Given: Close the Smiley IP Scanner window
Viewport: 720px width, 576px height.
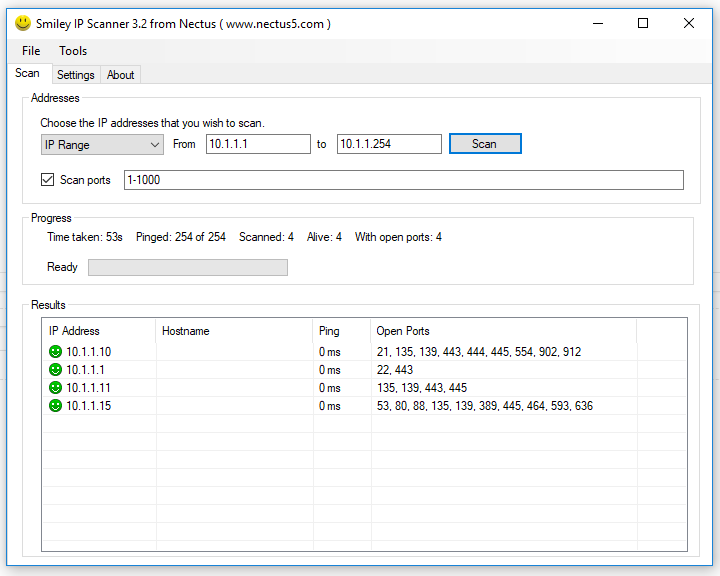Looking at the screenshot, I should pyautogui.click(x=688, y=23).
